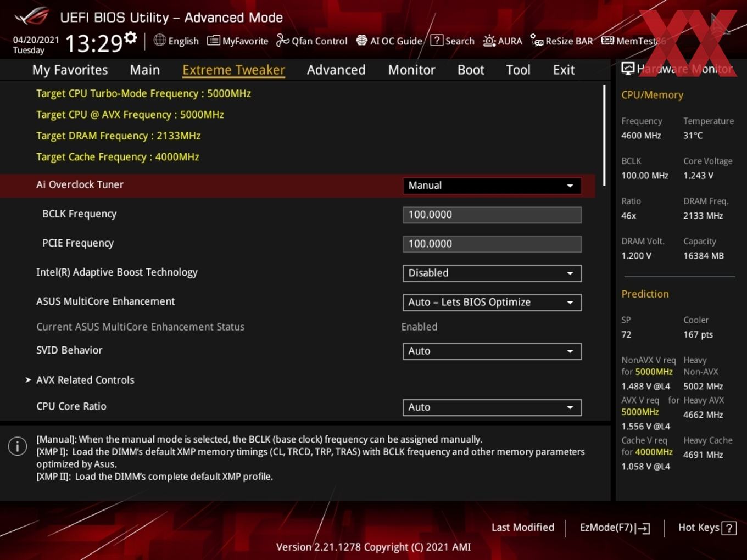
Task: Select Target CPU @ AVX Frequency text
Action: 130,115
